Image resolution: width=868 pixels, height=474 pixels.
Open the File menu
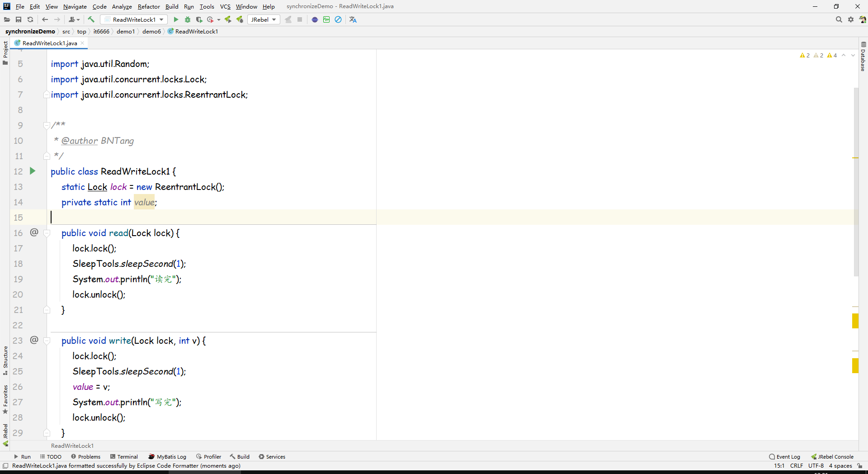(x=20, y=6)
